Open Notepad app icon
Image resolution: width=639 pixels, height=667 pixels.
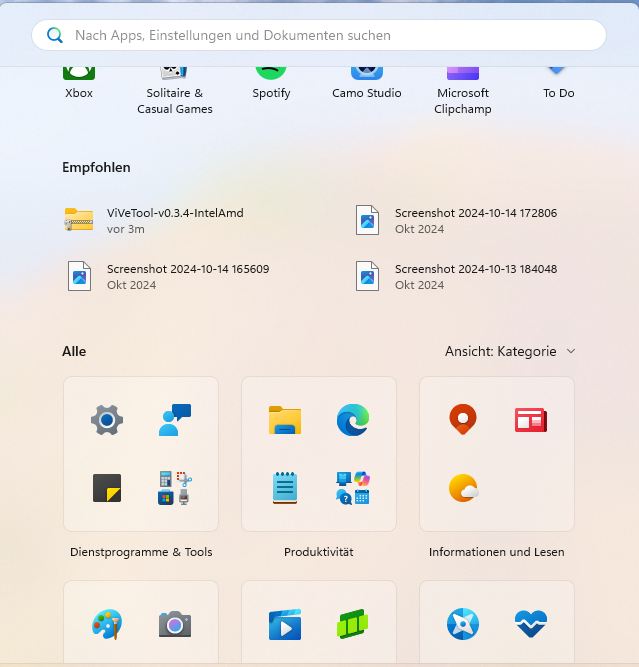285,488
